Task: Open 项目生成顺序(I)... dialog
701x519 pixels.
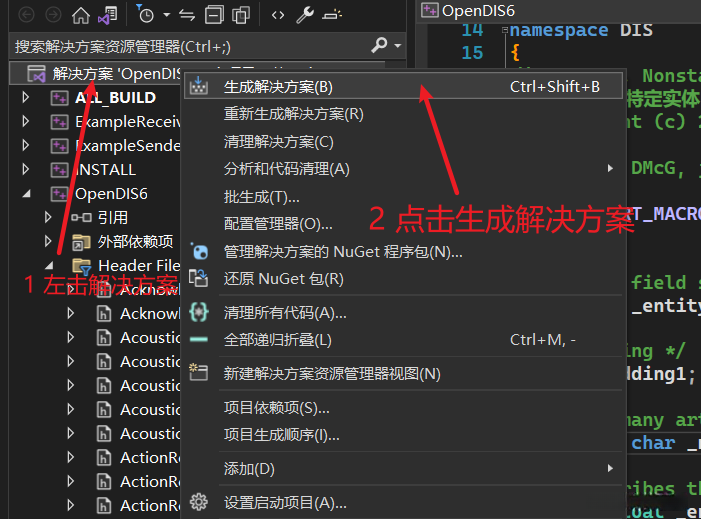Action: [403, 435]
